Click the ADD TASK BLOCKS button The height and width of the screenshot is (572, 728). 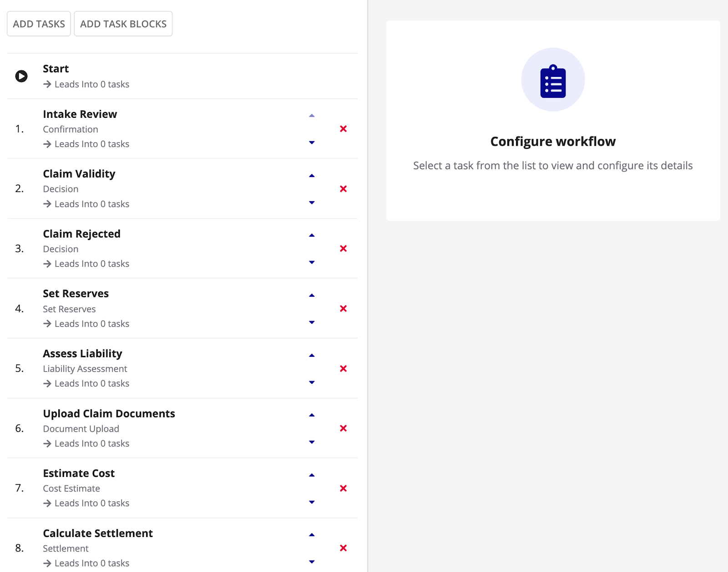point(123,24)
